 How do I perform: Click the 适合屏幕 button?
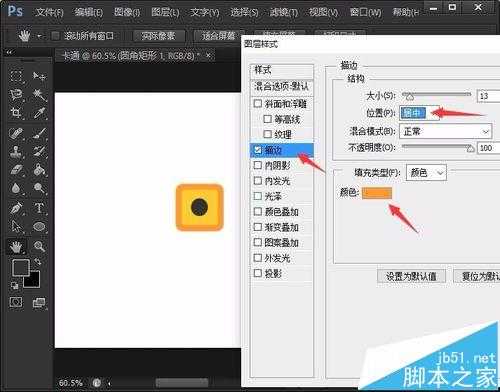219,36
